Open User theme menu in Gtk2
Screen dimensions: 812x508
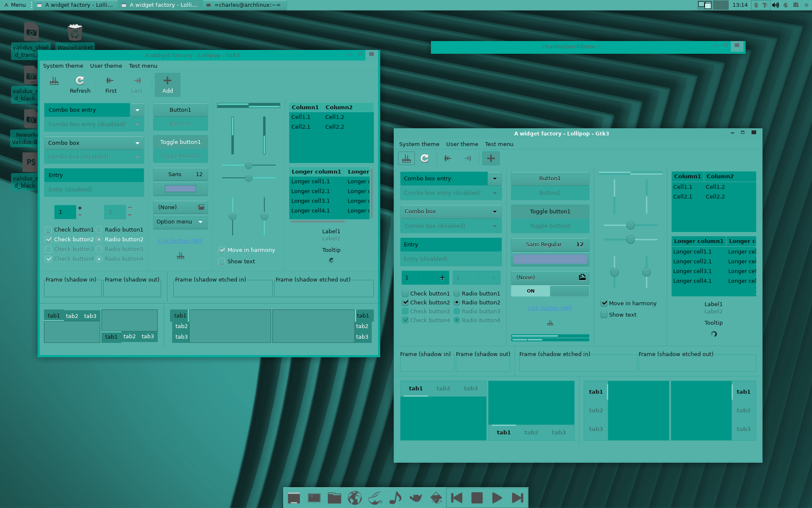click(106, 66)
